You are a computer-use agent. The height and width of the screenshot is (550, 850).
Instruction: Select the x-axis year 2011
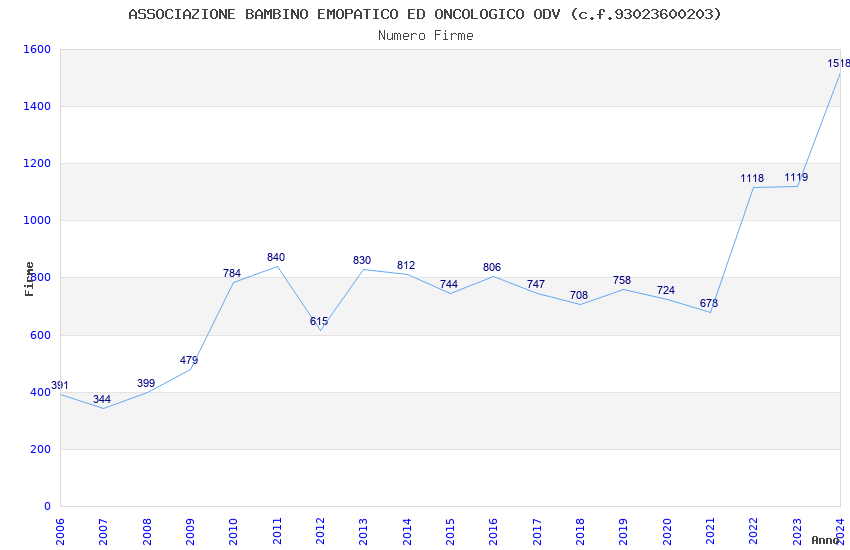[276, 532]
